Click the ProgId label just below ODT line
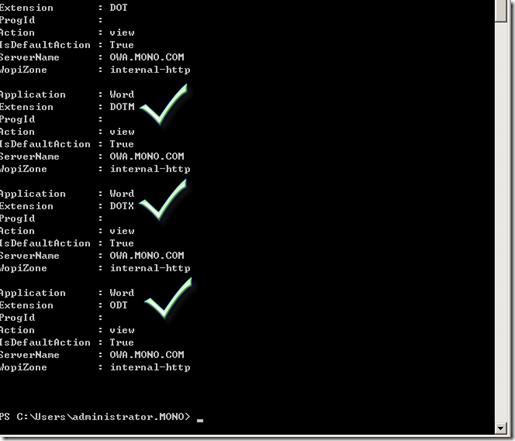515x441 pixels. [x=17, y=317]
